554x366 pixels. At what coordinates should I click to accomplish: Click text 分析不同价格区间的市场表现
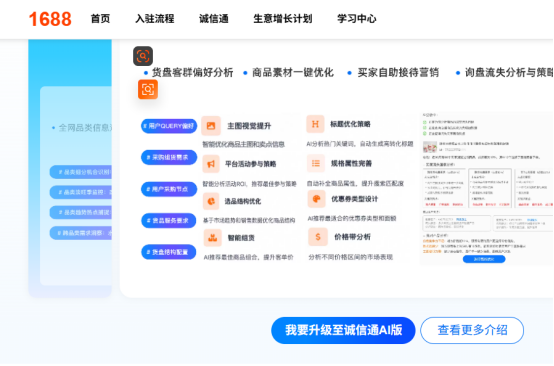coord(350,257)
